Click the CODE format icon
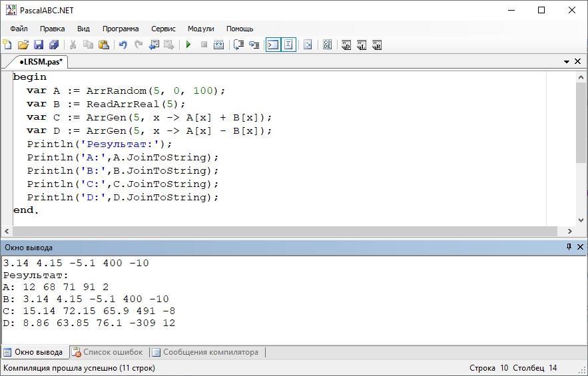The image size is (588, 376). pyautogui.click(x=327, y=45)
